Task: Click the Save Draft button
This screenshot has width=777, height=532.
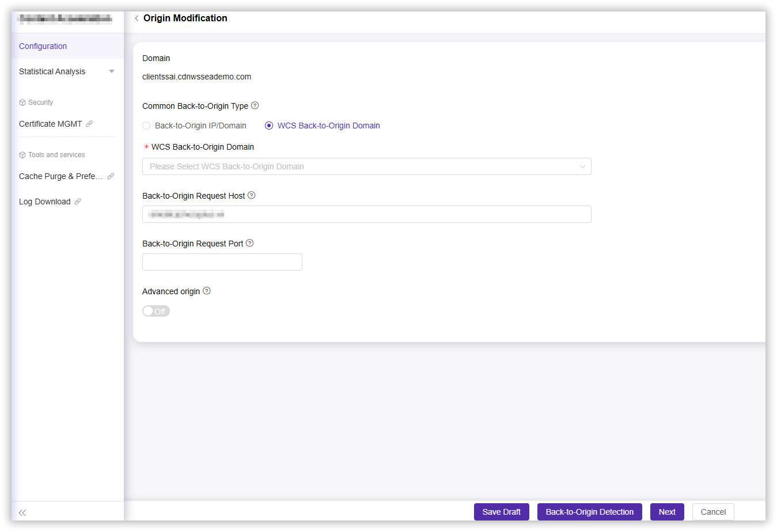Action: pyautogui.click(x=501, y=512)
